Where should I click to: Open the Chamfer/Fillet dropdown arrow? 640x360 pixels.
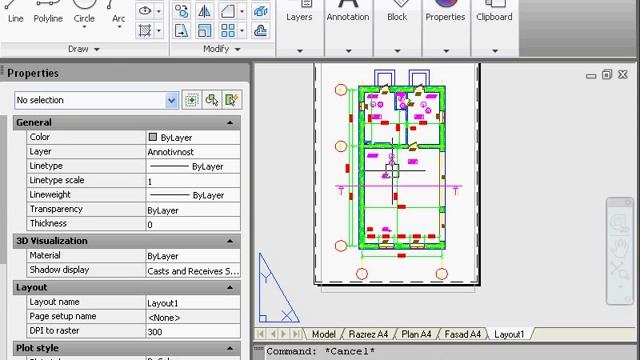click(242, 11)
